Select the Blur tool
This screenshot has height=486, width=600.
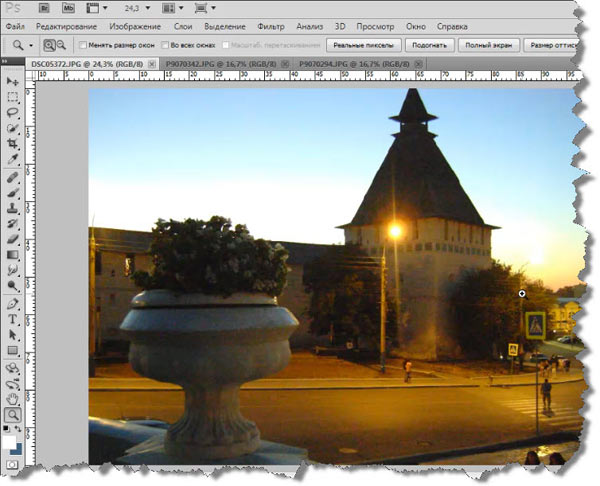(13, 270)
